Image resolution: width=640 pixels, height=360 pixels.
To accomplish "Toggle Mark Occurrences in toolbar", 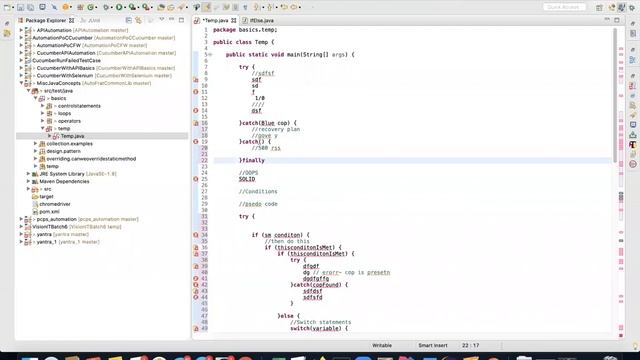I will click(207, 7).
